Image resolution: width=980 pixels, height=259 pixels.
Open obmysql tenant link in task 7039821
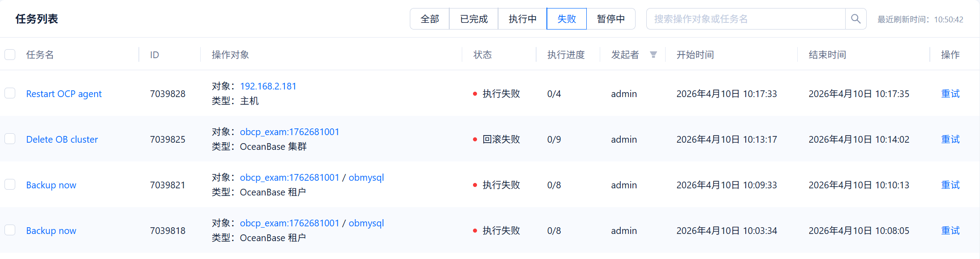pyautogui.click(x=366, y=178)
